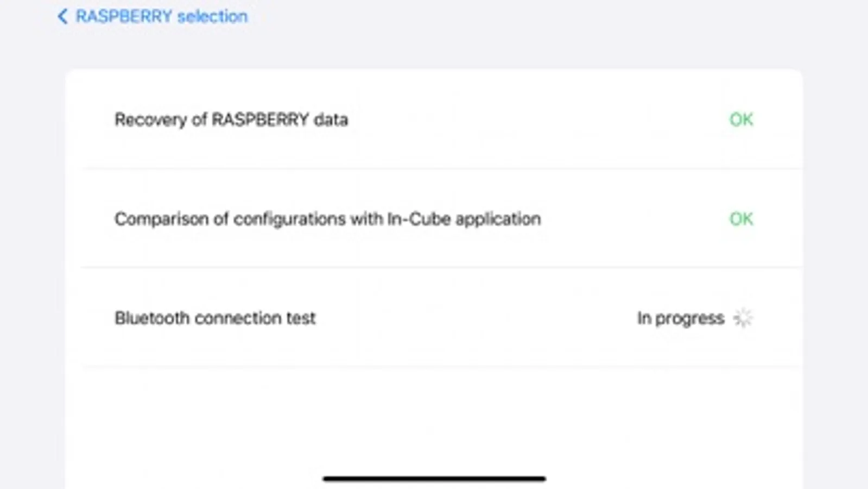This screenshot has height=489, width=868.
Task: Click the Bluetooth test loading spinner
Action: pyautogui.click(x=743, y=318)
